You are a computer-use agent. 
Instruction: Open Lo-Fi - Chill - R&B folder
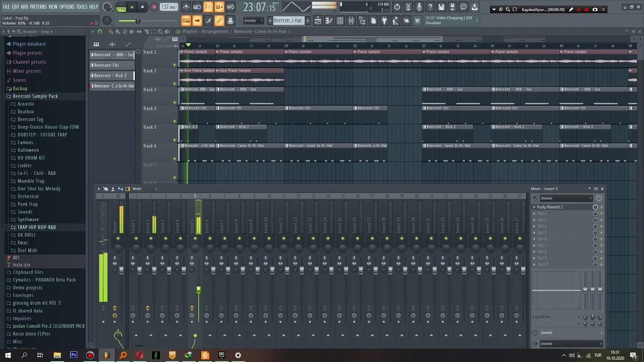(36, 173)
